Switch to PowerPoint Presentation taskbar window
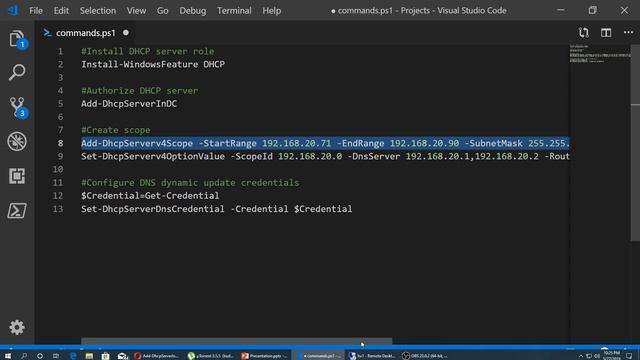This screenshot has height=360, width=640. [264, 356]
